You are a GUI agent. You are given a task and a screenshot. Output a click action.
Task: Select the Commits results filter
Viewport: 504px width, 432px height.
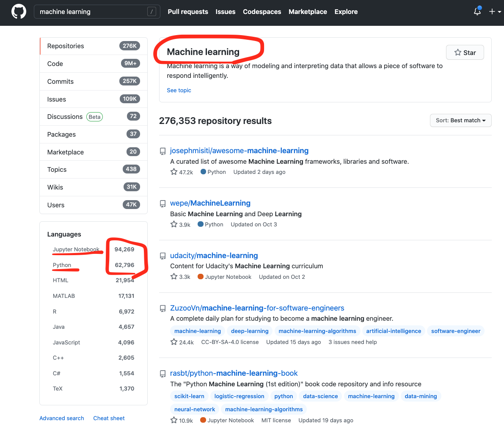coord(94,81)
